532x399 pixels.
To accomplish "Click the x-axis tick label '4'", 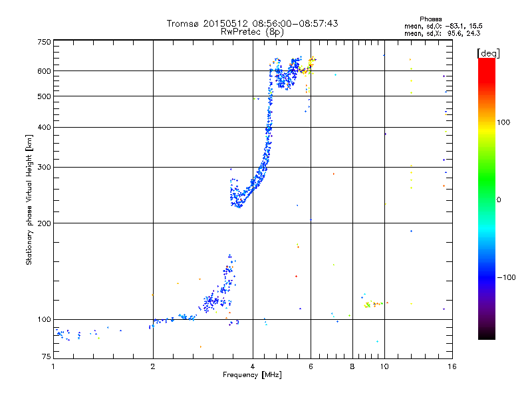I will 253,366.
